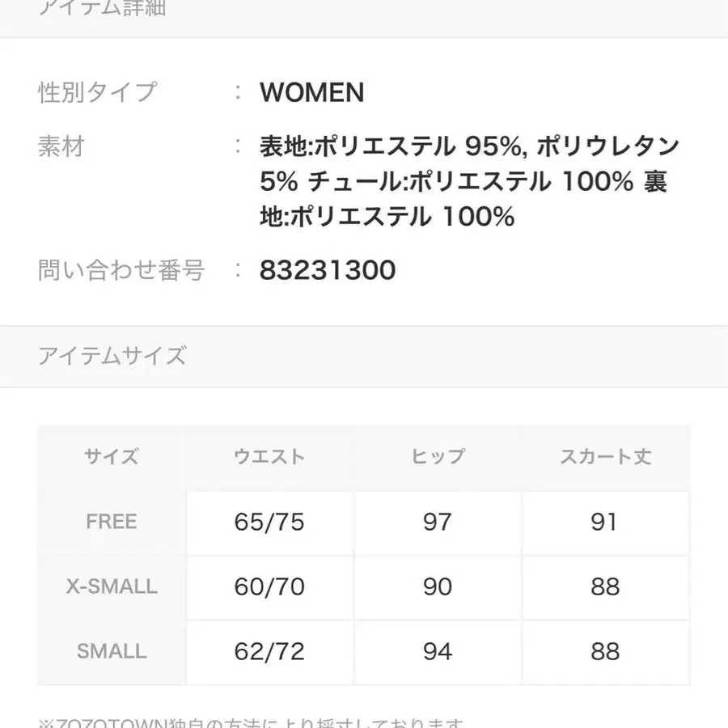
Task: Select the SMALL size row label
Action: point(112,651)
